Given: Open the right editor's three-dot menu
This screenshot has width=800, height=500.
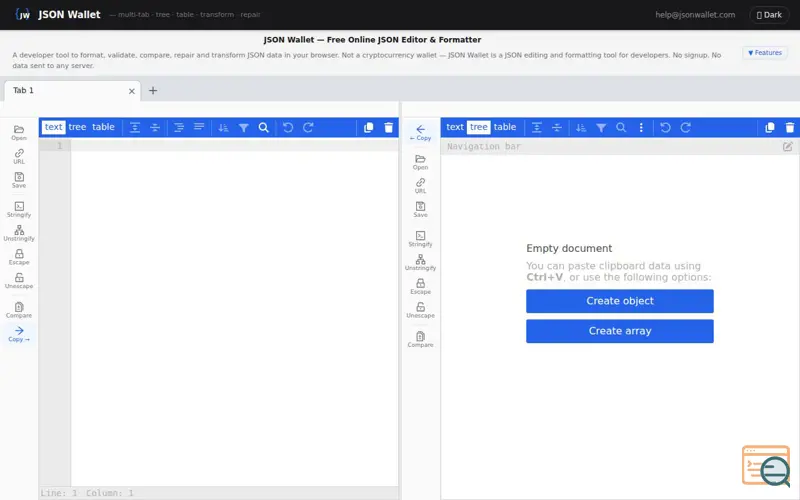Looking at the screenshot, I should [x=641, y=128].
